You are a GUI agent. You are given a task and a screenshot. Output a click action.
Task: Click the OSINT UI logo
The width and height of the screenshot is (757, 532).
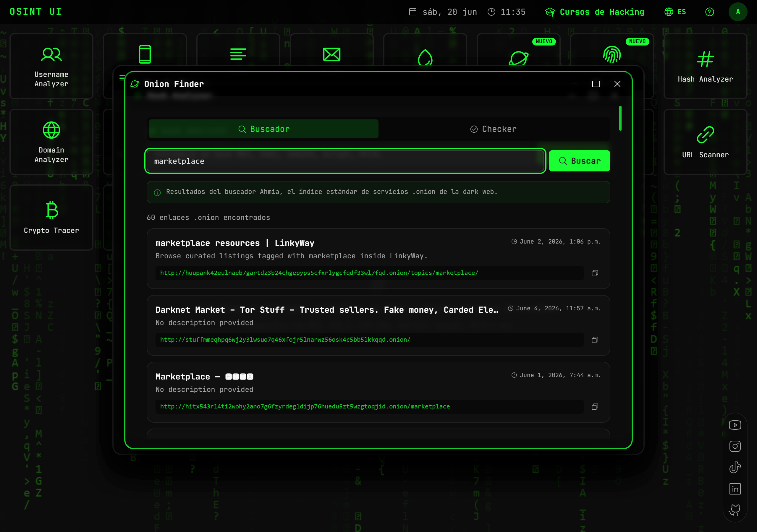(35, 12)
